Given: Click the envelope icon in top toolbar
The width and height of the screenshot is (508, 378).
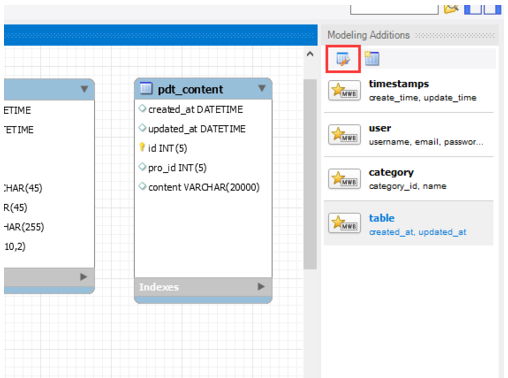Looking at the screenshot, I should 451,8.
